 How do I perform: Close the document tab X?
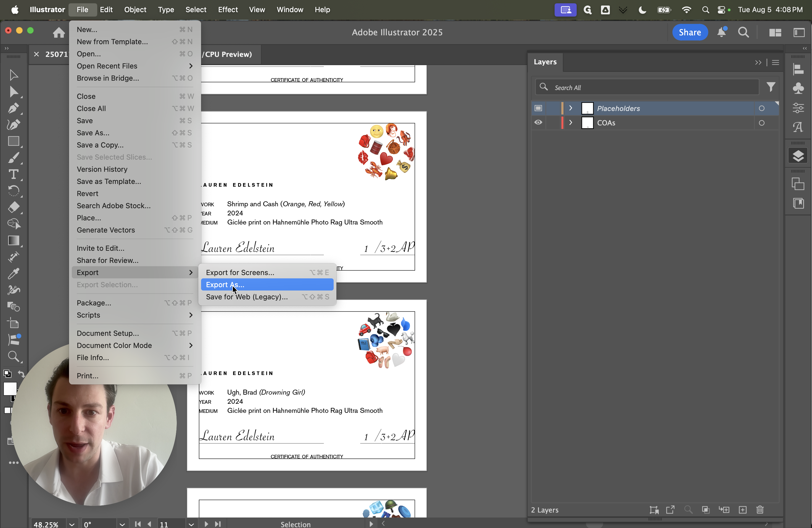(x=36, y=54)
